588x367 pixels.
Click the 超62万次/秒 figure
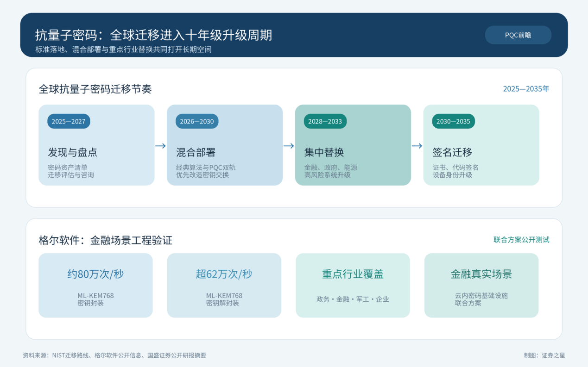point(224,274)
